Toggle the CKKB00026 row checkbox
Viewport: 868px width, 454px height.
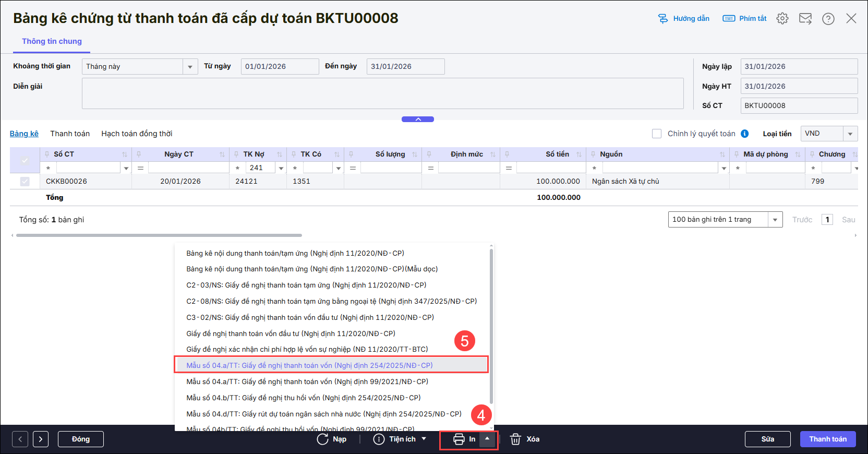pyautogui.click(x=25, y=182)
